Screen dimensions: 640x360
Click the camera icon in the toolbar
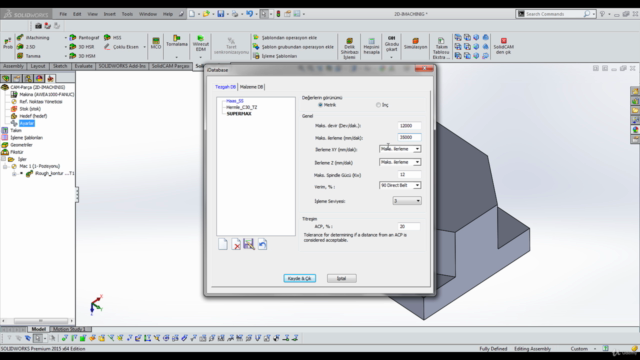38,26
